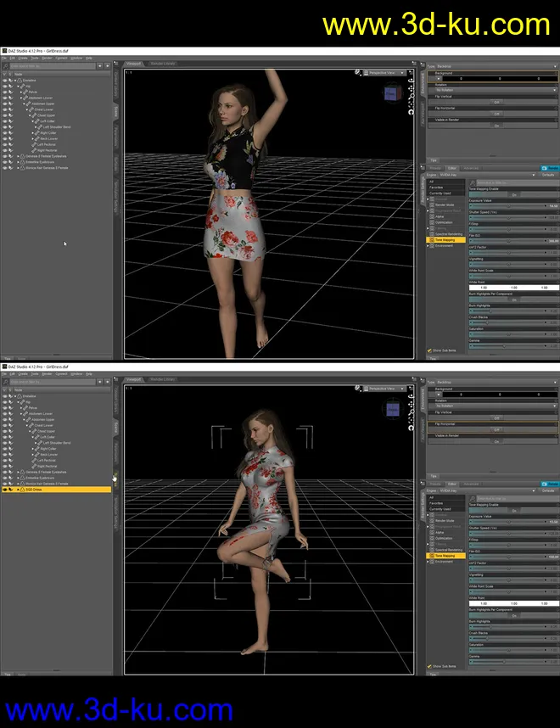This screenshot has height=728, width=560.
Task: Click the search magnifier icon in top Scene pane
Action: [x=6, y=65]
